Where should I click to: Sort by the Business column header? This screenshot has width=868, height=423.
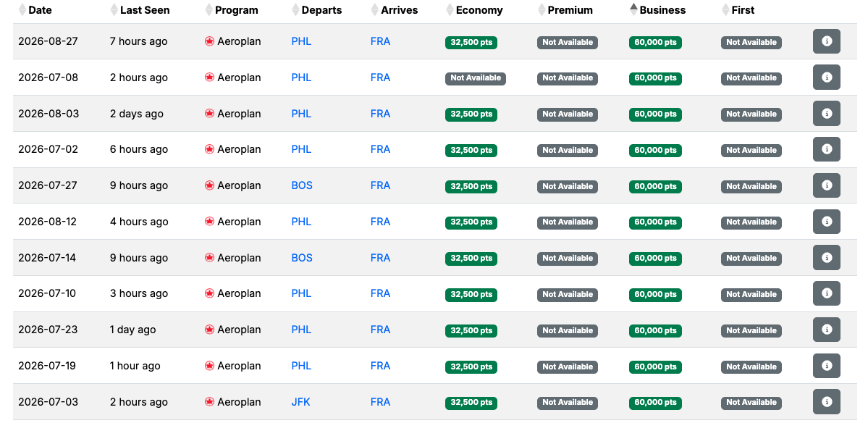pyautogui.click(x=657, y=10)
